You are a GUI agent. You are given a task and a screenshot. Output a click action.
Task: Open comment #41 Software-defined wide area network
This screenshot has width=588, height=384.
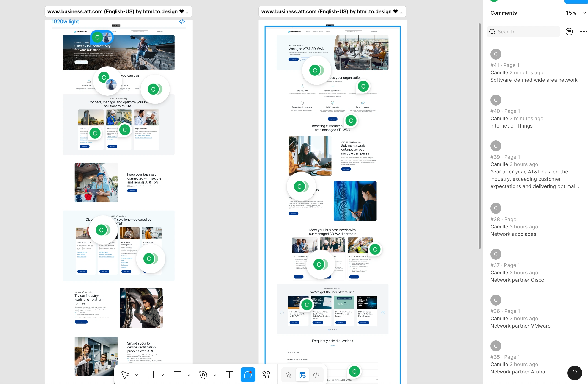pos(534,80)
